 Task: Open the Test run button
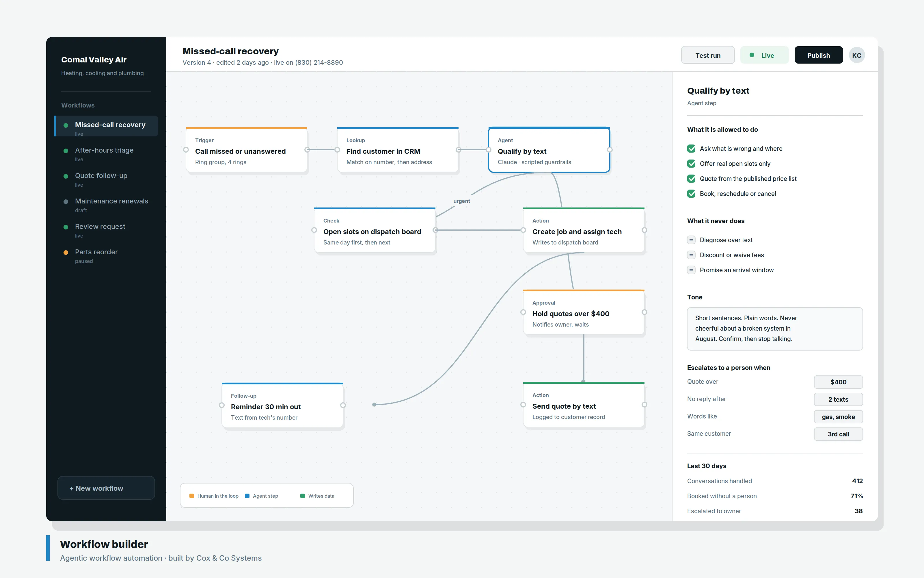707,55
